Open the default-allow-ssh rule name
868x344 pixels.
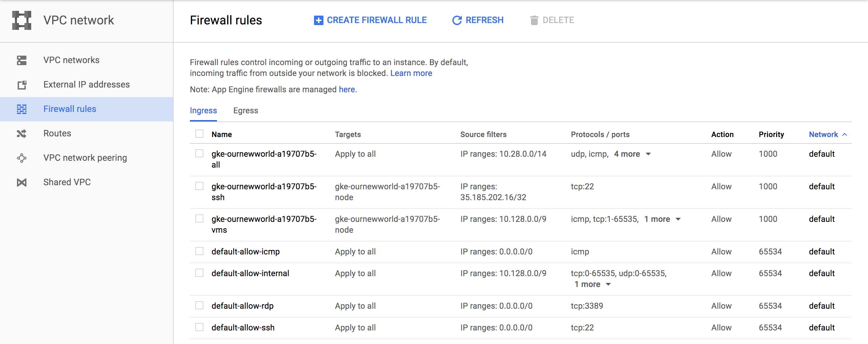pyautogui.click(x=243, y=328)
